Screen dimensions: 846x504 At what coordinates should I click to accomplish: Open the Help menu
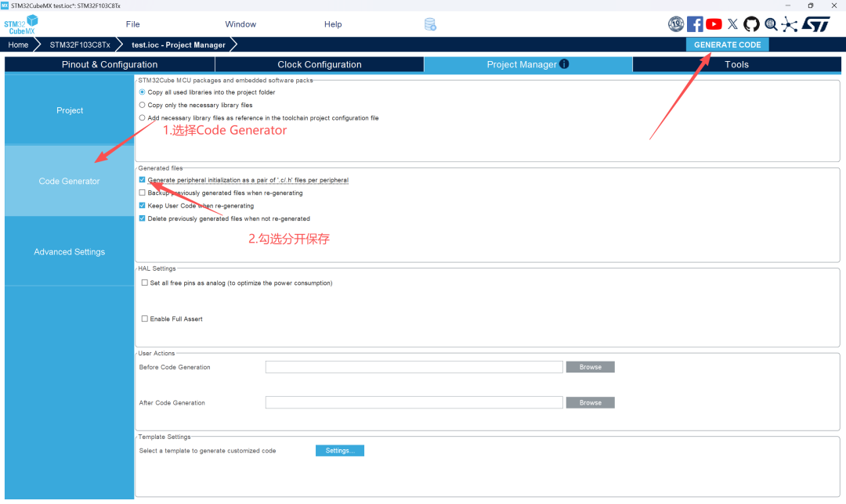pos(333,24)
